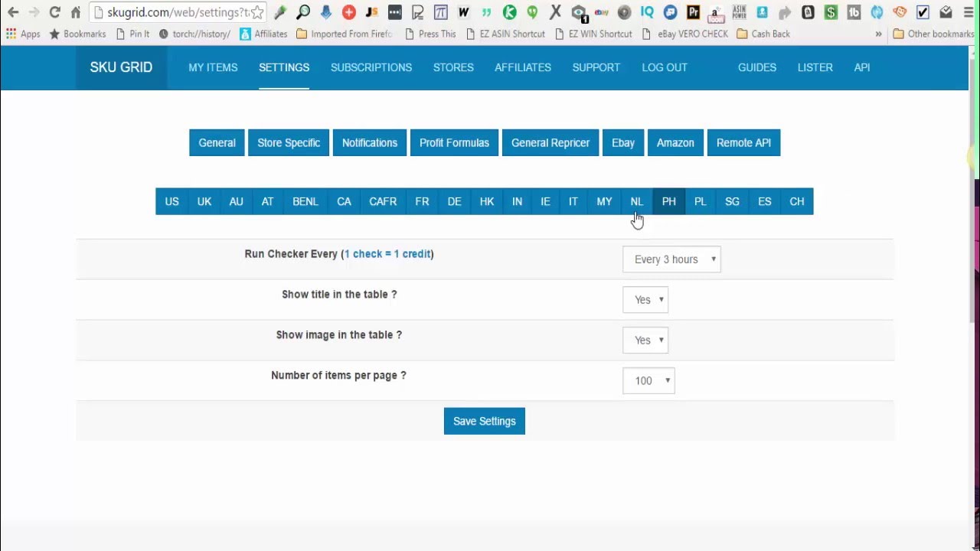The image size is (980, 551).
Task: Open the JS extension icon
Action: [372, 12]
